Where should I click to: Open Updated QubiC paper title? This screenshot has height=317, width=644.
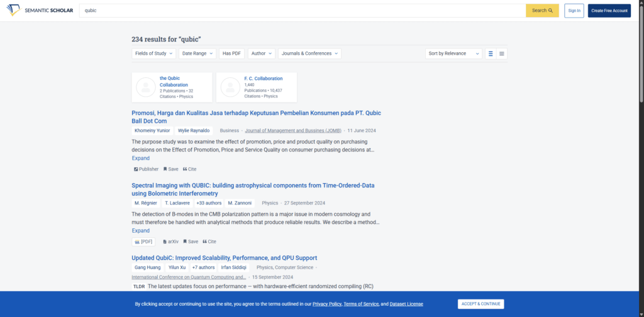[x=225, y=258]
